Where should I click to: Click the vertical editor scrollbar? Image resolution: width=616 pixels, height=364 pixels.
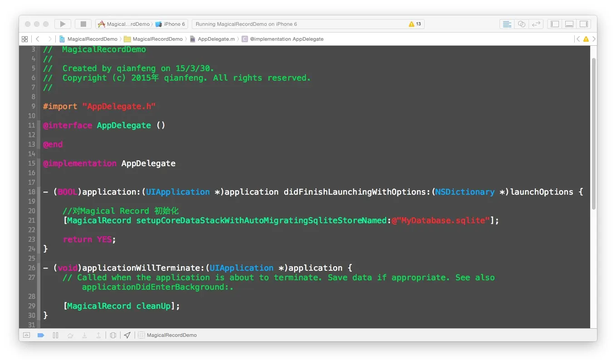coord(594,134)
